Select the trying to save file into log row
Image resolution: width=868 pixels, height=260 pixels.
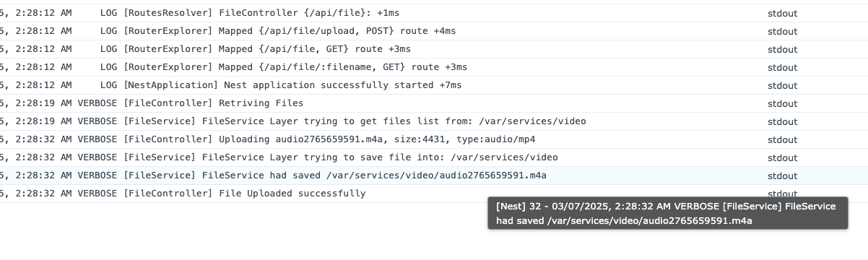pos(433,157)
